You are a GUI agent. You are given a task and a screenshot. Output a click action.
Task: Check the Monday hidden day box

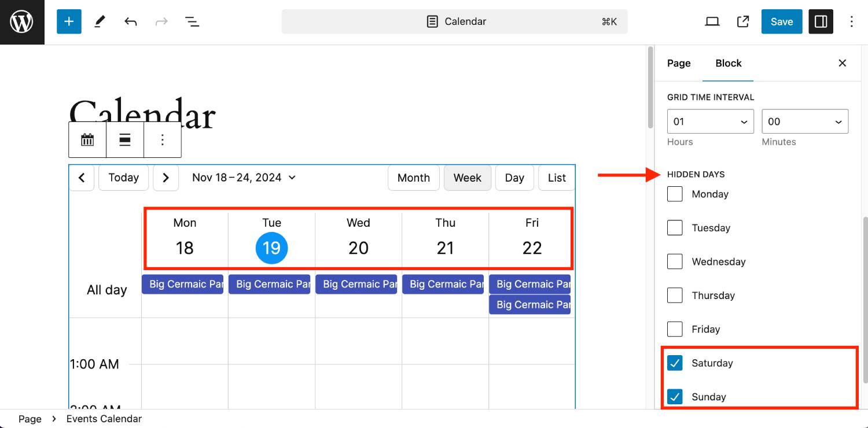pyautogui.click(x=675, y=194)
